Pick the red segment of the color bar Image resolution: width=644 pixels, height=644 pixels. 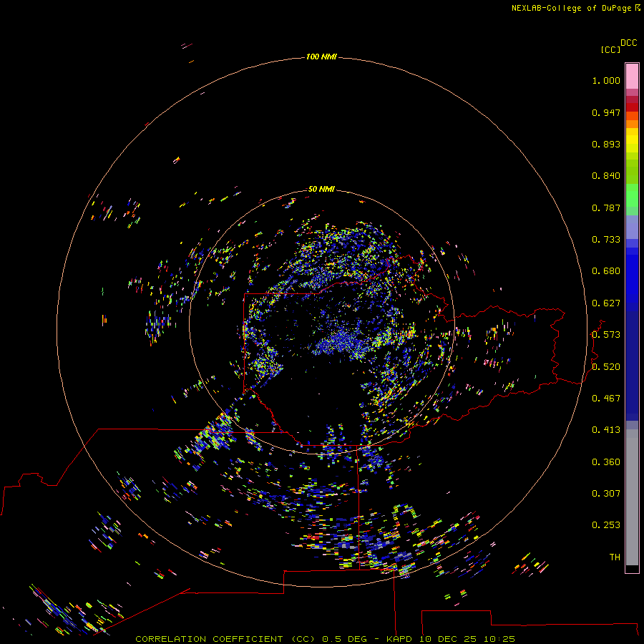(x=632, y=107)
